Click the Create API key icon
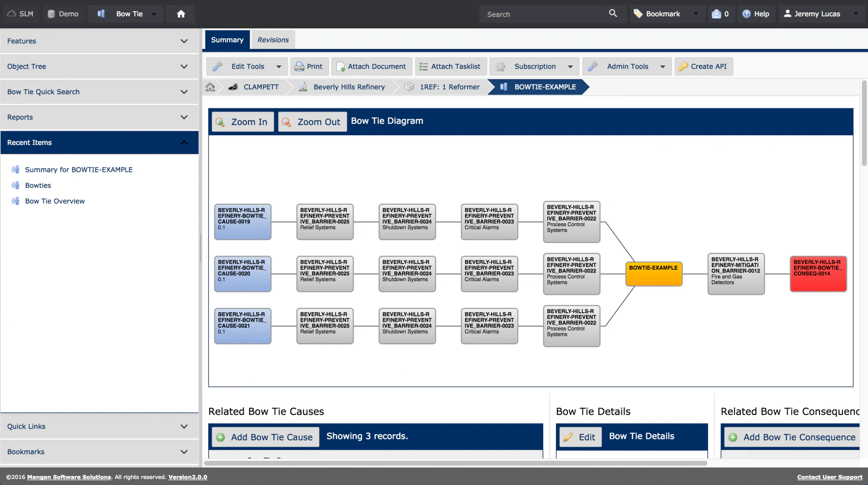Viewport: 868px width, 485px height. tap(683, 66)
